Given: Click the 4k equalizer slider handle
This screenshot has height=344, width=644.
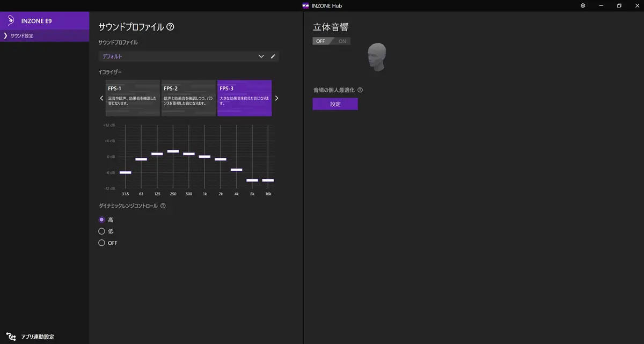Looking at the screenshot, I should coord(237,170).
